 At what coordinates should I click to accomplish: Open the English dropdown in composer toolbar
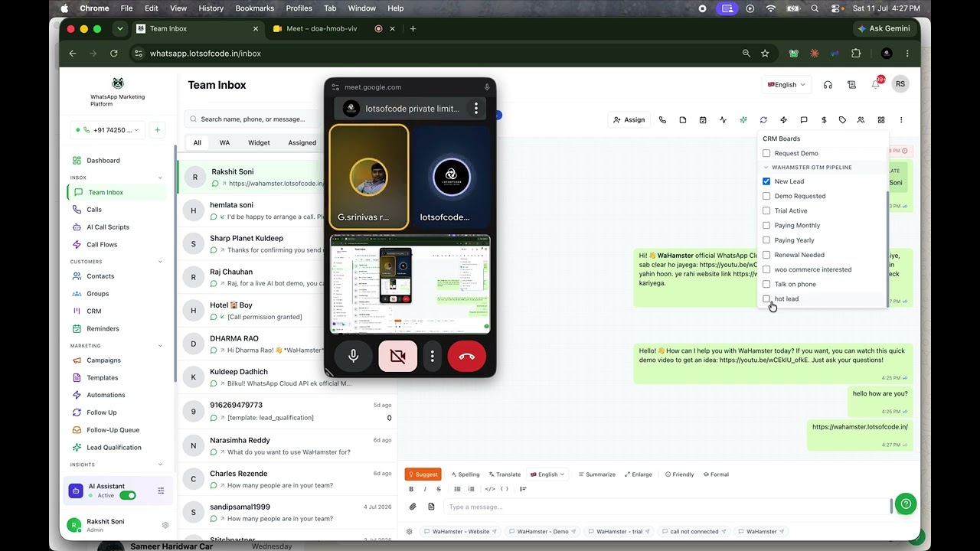click(547, 474)
